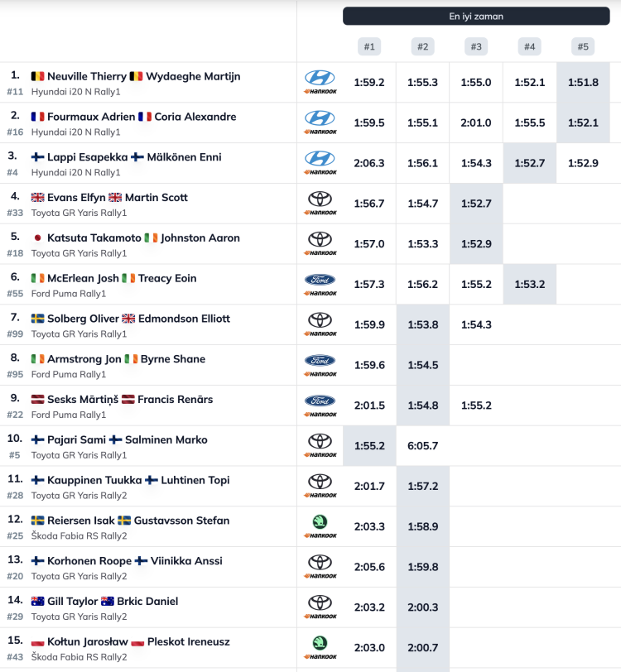The image size is (621, 672).
Task: Click Hyundai logo in Neuville's row
Action: point(320,77)
